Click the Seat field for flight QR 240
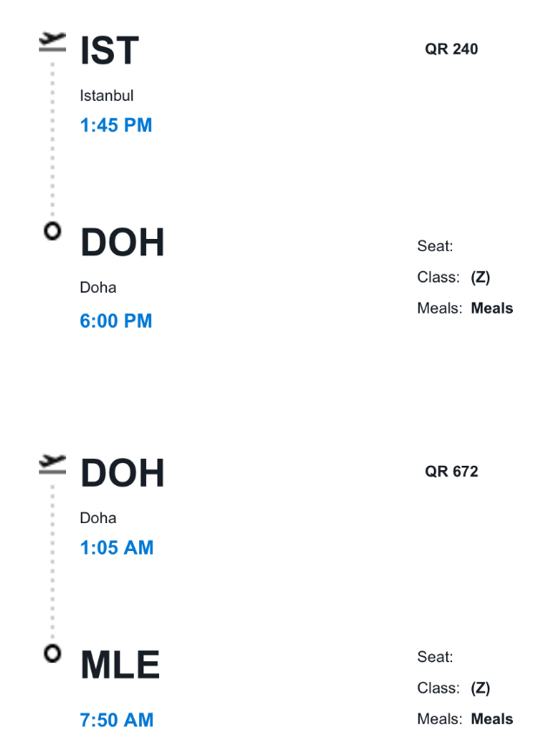Viewport: 559px width, 756px height. coord(435,246)
